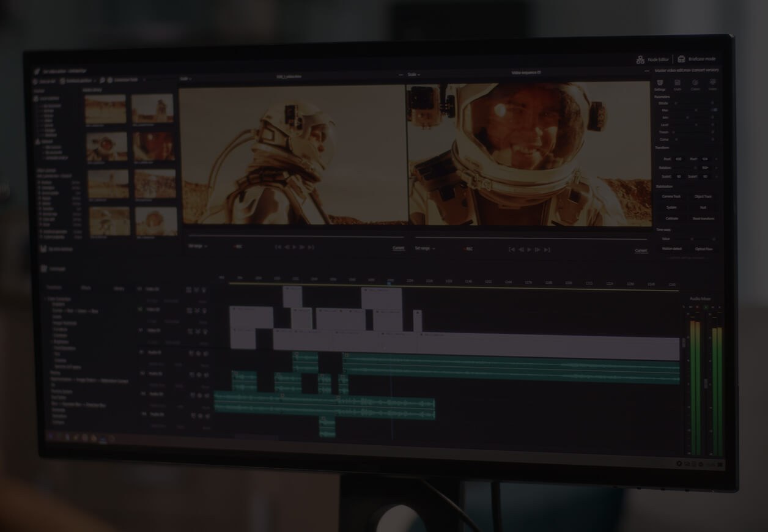768x532 pixels.
Task: Click Current link under the right viewer
Action: coord(641,250)
